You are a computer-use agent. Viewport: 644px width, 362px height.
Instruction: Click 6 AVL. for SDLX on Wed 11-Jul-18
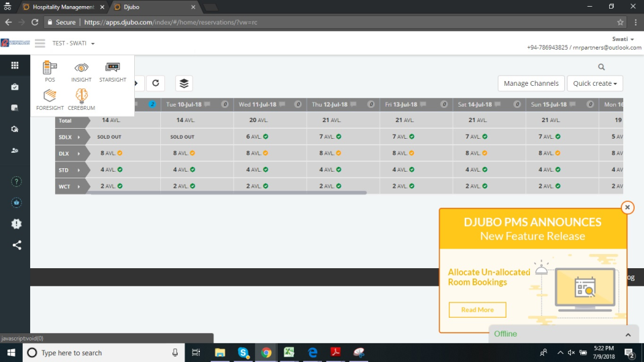tap(257, 137)
